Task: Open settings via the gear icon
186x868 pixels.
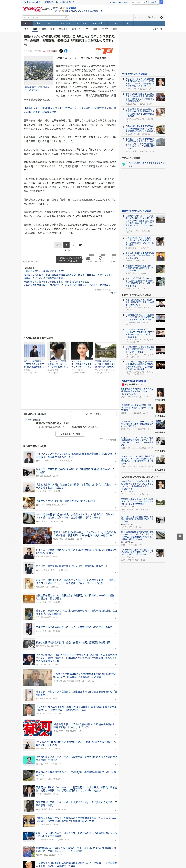Action: tap(161, 18)
